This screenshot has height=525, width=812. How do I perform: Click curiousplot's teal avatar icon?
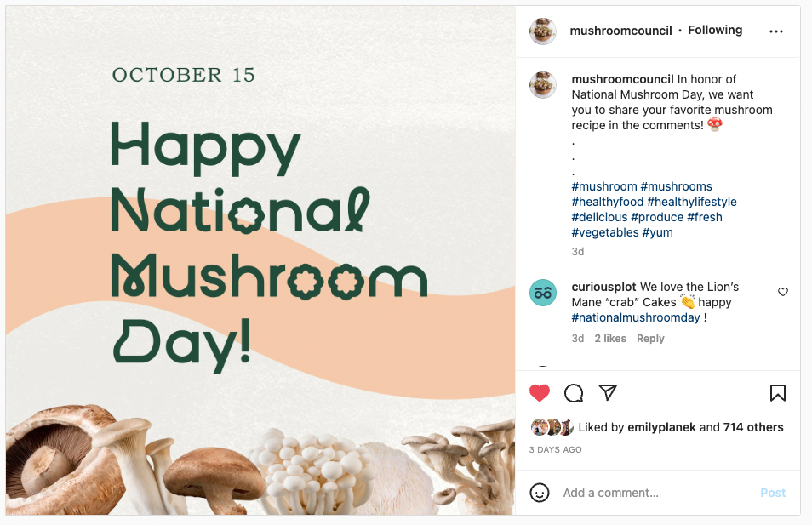[x=543, y=293]
